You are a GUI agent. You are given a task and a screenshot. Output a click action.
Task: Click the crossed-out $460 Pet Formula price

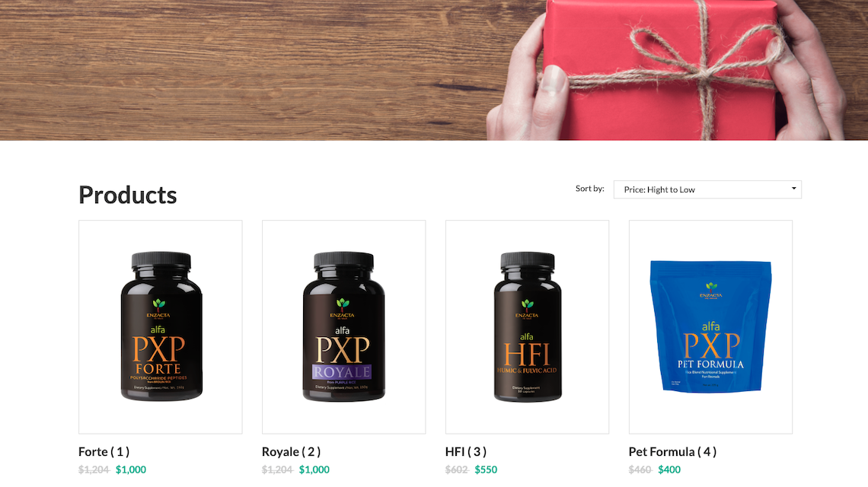click(x=640, y=469)
